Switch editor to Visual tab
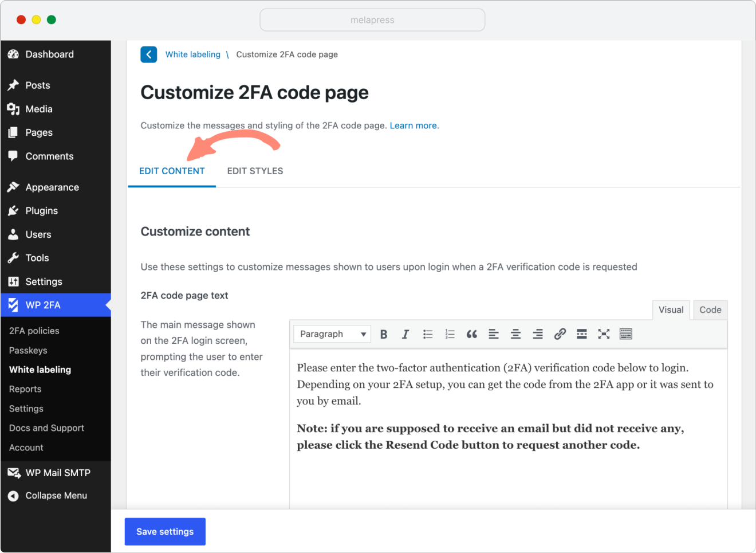Image resolution: width=756 pixels, height=553 pixels. (x=671, y=310)
